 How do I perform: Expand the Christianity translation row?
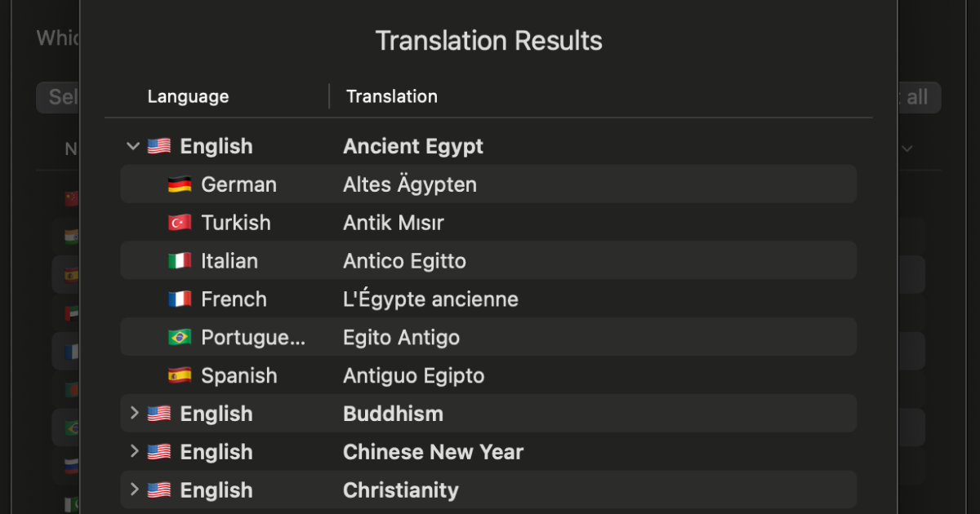132,490
